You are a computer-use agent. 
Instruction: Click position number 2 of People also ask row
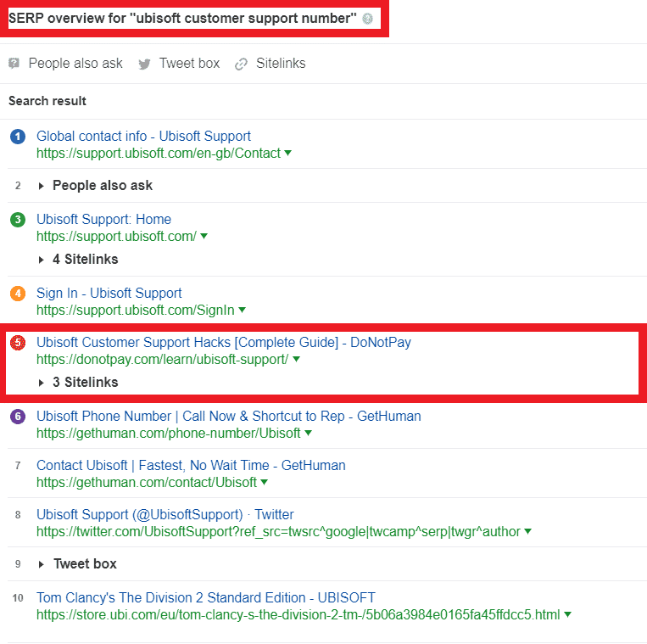18,186
